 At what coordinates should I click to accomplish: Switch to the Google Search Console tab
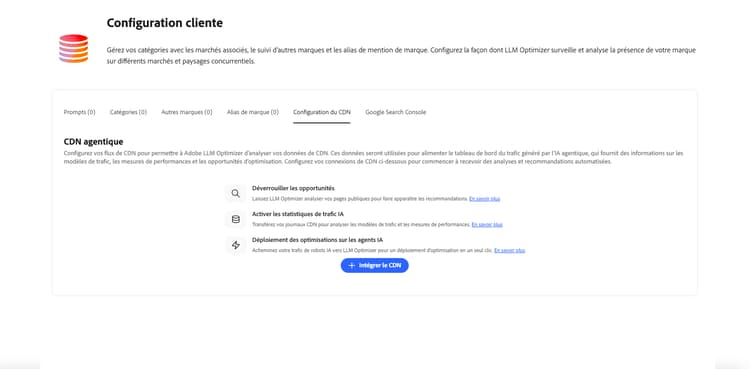point(396,112)
